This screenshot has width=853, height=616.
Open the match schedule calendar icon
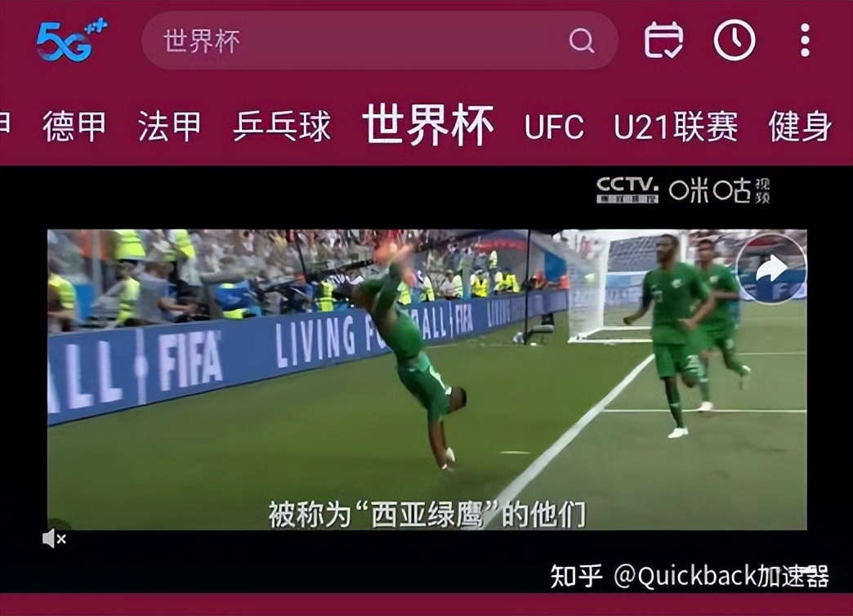pyautogui.click(x=663, y=40)
